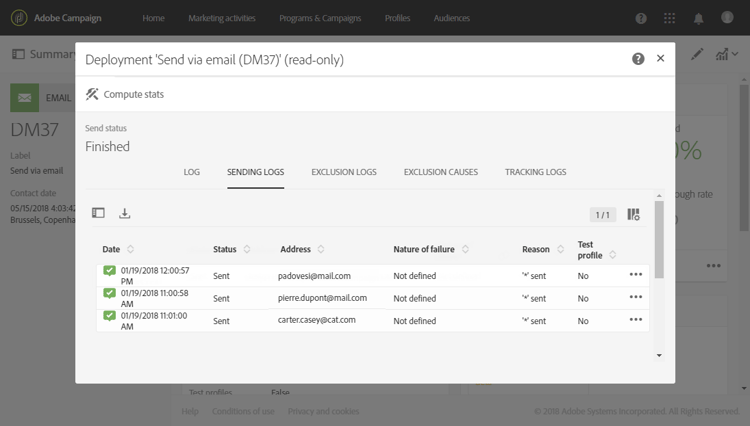Image resolution: width=750 pixels, height=426 pixels.
Task: Close the Deployment dialog
Action: tap(661, 58)
